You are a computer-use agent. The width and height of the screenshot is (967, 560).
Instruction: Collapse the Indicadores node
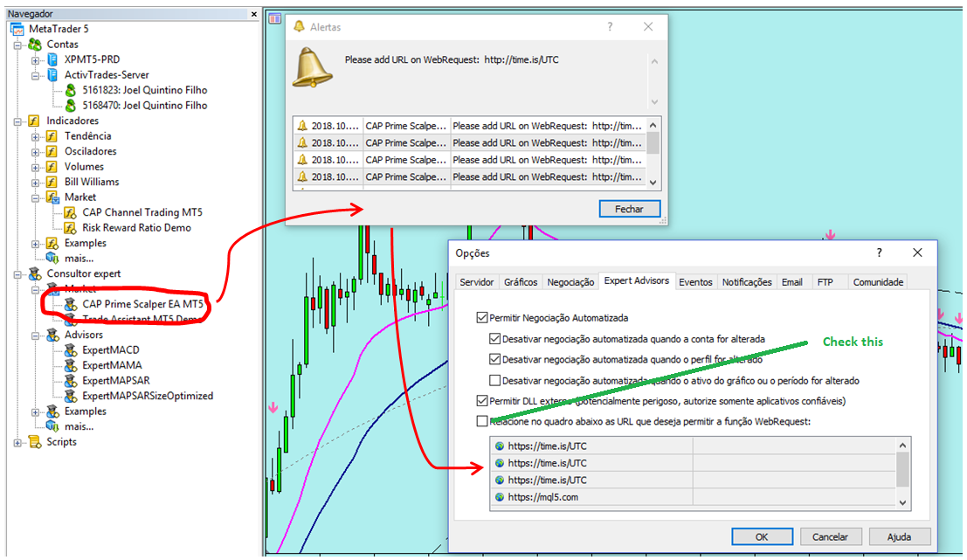17,121
